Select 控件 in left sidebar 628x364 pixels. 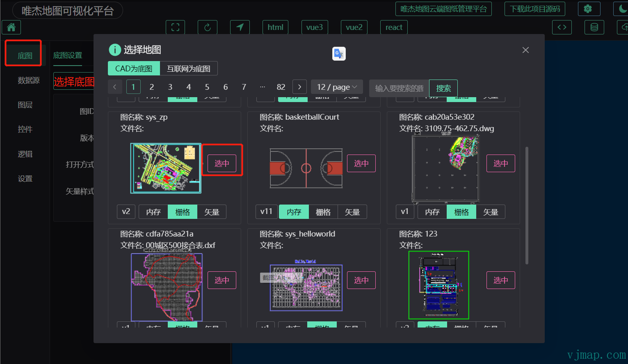coord(25,130)
